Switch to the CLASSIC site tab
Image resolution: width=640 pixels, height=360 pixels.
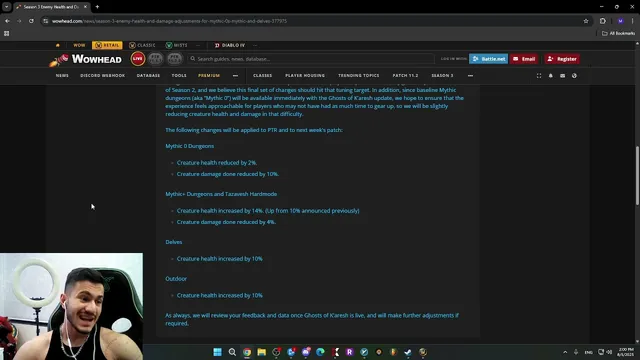pyautogui.click(x=142, y=45)
